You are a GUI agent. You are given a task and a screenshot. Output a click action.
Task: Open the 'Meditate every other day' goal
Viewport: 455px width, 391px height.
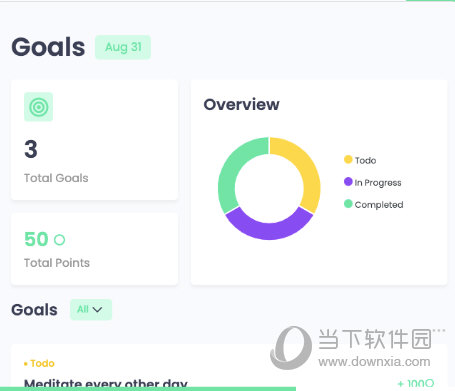tap(106, 384)
